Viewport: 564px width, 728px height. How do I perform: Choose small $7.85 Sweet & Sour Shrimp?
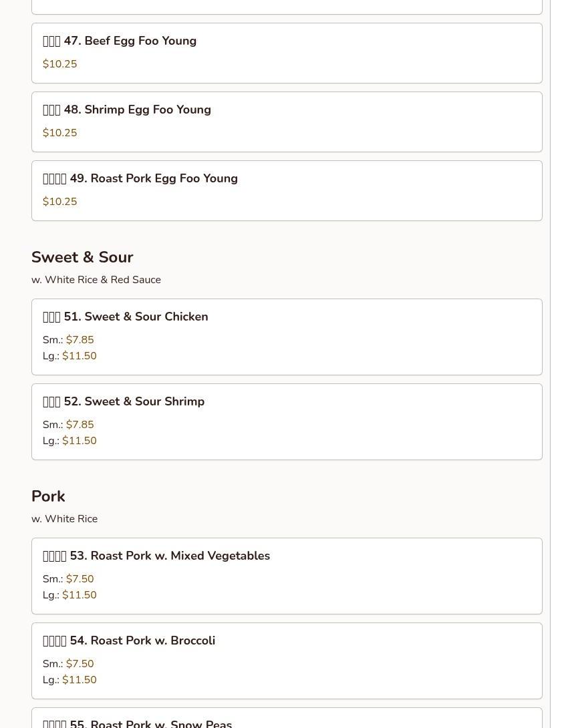(x=80, y=425)
